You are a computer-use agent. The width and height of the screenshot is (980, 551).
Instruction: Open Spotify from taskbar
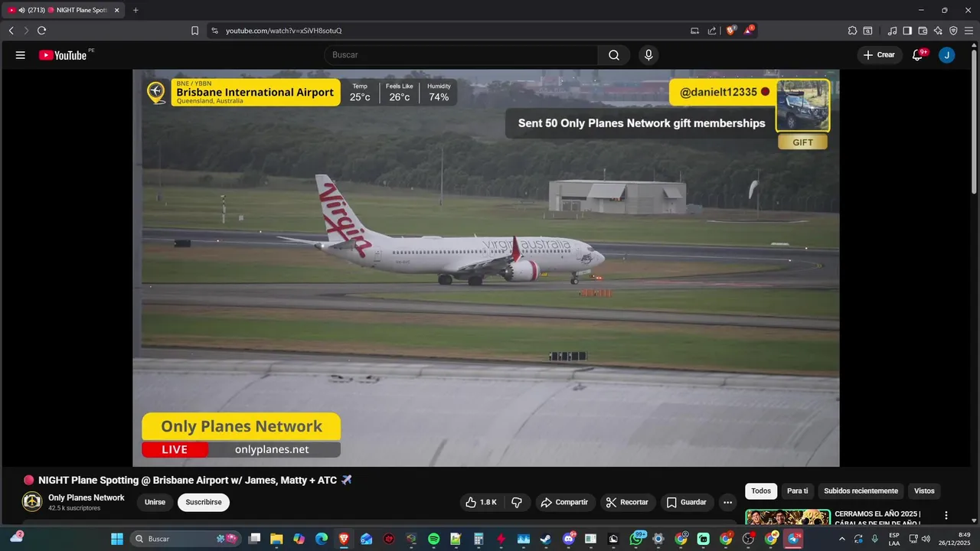(433, 539)
